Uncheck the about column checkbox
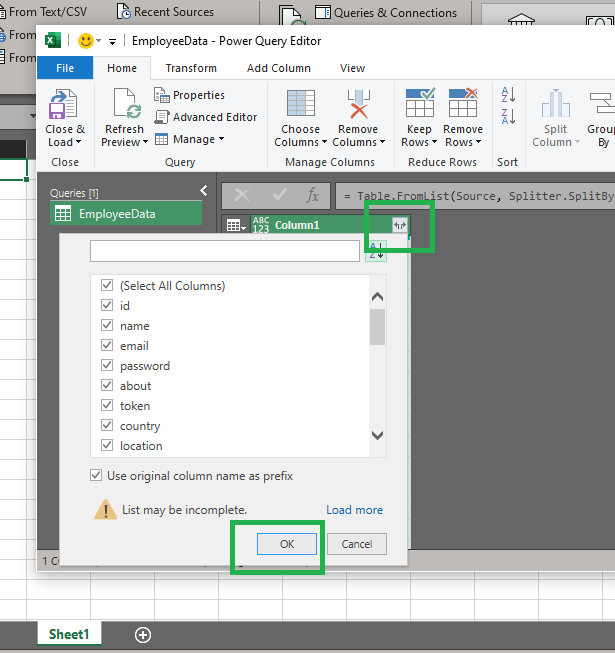 (107, 385)
